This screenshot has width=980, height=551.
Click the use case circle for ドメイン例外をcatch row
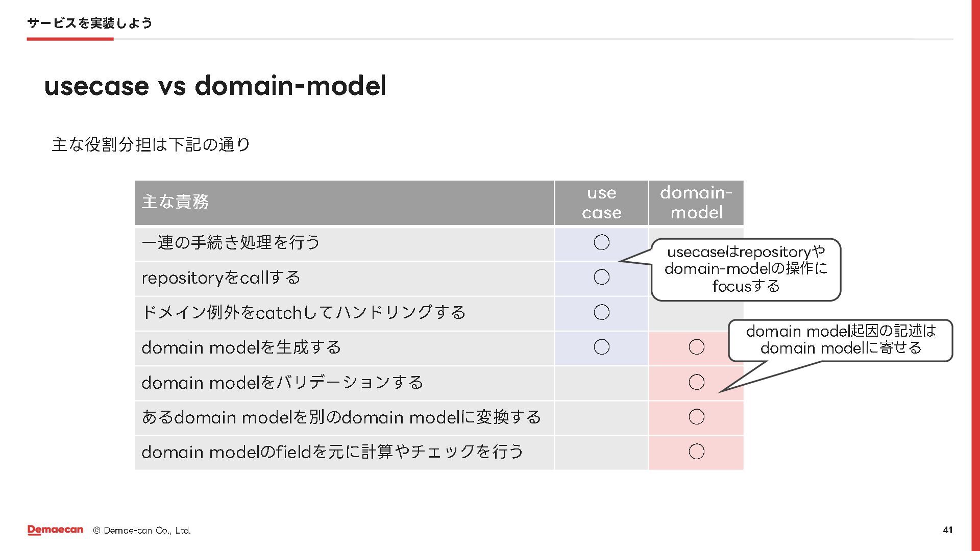(x=602, y=312)
